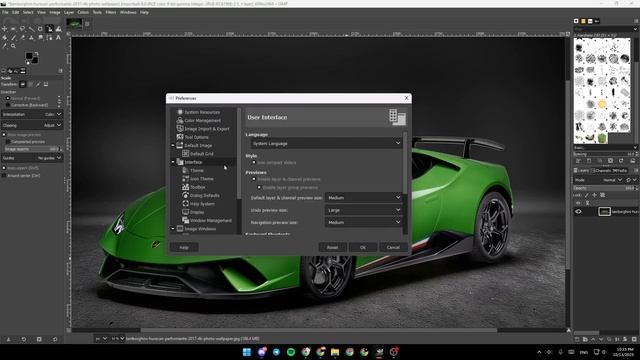Open Image Import & Export preferences
Image resolution: width=640 pixels, height=360 pixels.
click(x=207, y=129)
